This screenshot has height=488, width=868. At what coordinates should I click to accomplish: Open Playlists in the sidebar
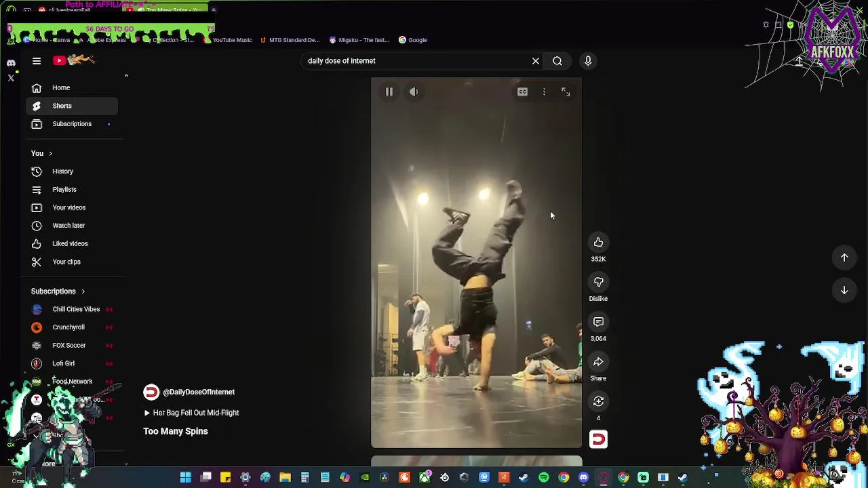pos(72,189)
